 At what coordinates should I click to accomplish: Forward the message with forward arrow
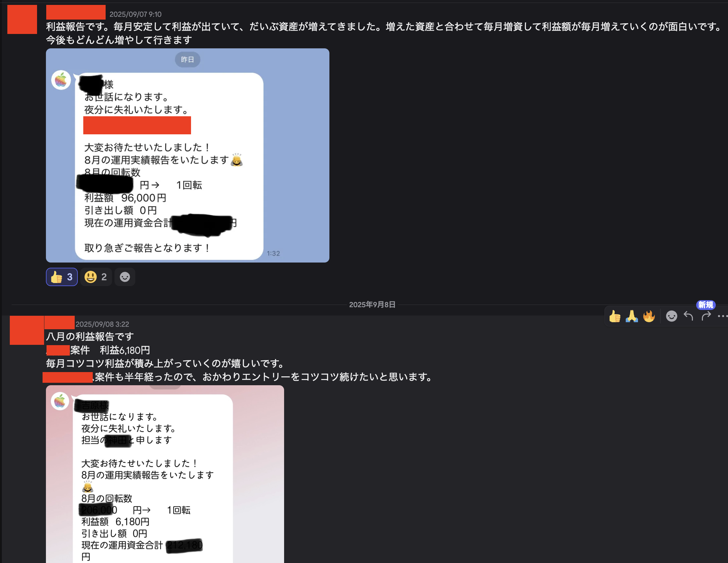[706, 316]
